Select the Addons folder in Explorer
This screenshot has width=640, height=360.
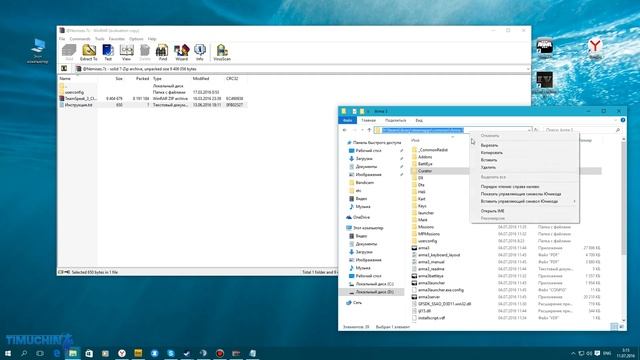(x=425, y=157)
